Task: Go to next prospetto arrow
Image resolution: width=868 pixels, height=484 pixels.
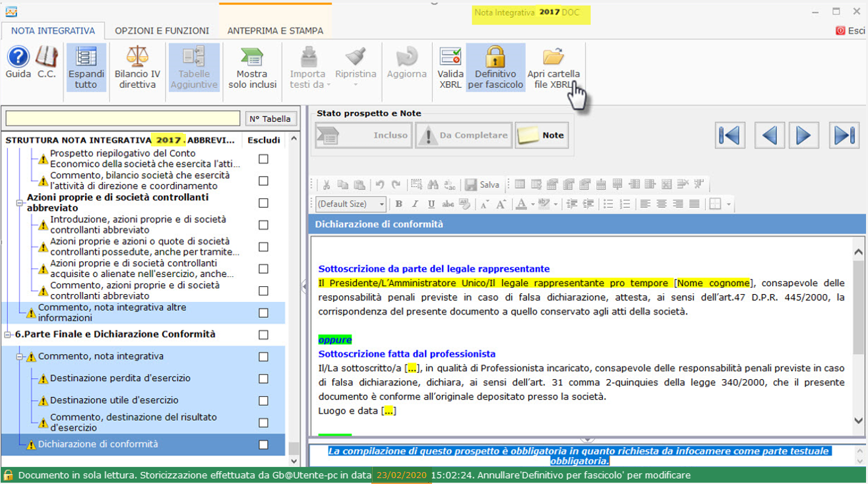Action: pos(803,135)
